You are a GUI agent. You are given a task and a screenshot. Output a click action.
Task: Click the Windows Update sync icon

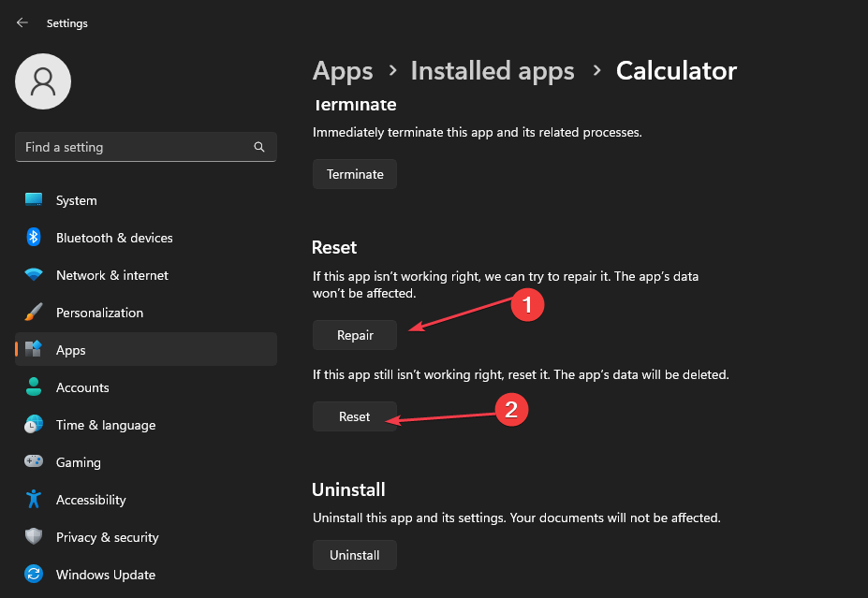click(34, 574)
